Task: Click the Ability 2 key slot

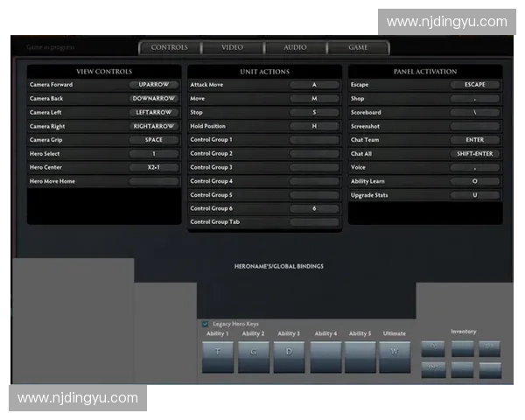Action: (253, 357)
